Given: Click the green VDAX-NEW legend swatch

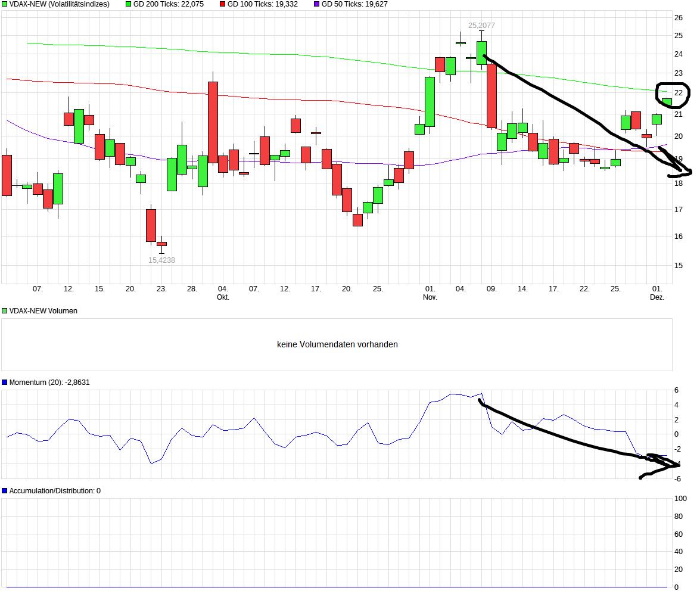Looking at the screenshot, I should point(4,4).
